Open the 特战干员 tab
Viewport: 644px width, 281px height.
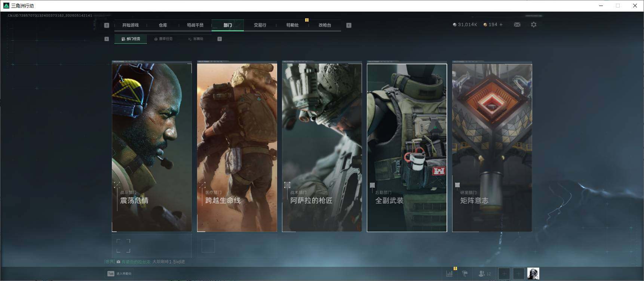coord(195,25)
